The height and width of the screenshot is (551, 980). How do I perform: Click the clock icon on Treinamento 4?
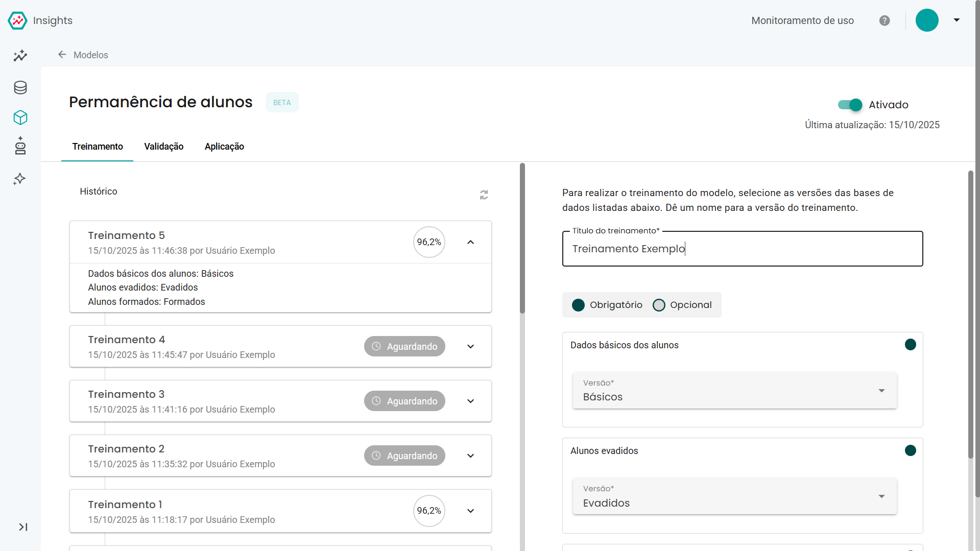click(x=376, y=346)
